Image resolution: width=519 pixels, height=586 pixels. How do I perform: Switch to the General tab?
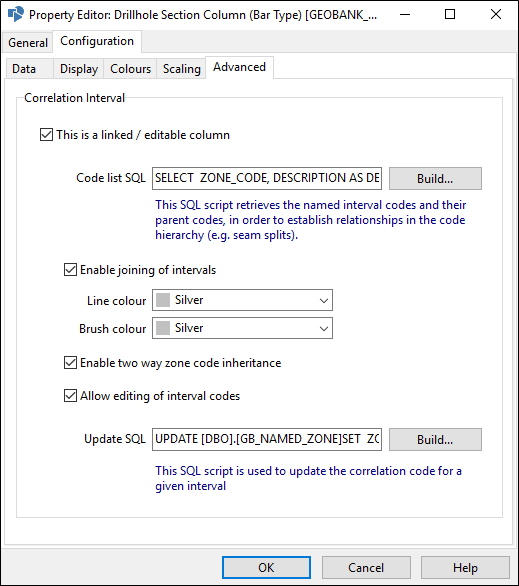point(28,43)
